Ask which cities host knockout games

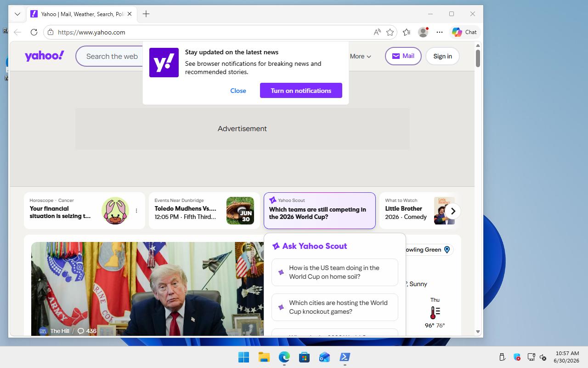(335, 307)
